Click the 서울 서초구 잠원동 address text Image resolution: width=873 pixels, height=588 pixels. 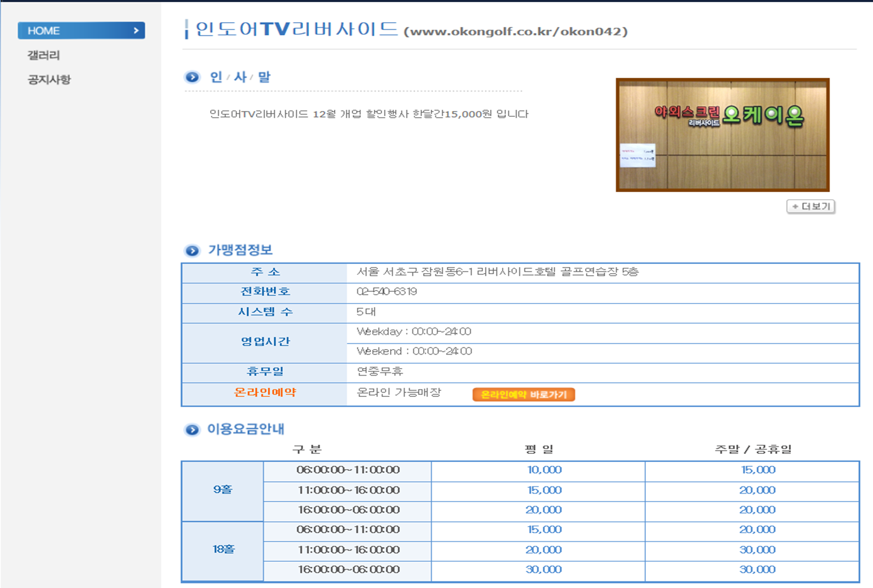coord(497,272)
